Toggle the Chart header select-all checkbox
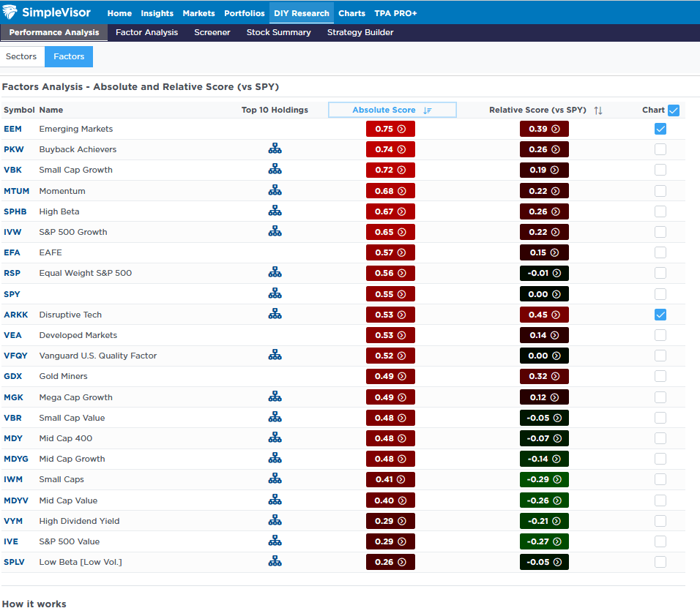 pyautogui.click(x=674, y=110)
